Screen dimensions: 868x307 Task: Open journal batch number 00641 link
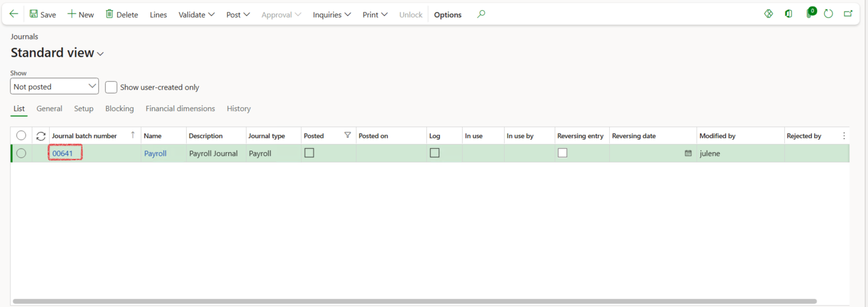pyautogui.click(x=63, y=153)
